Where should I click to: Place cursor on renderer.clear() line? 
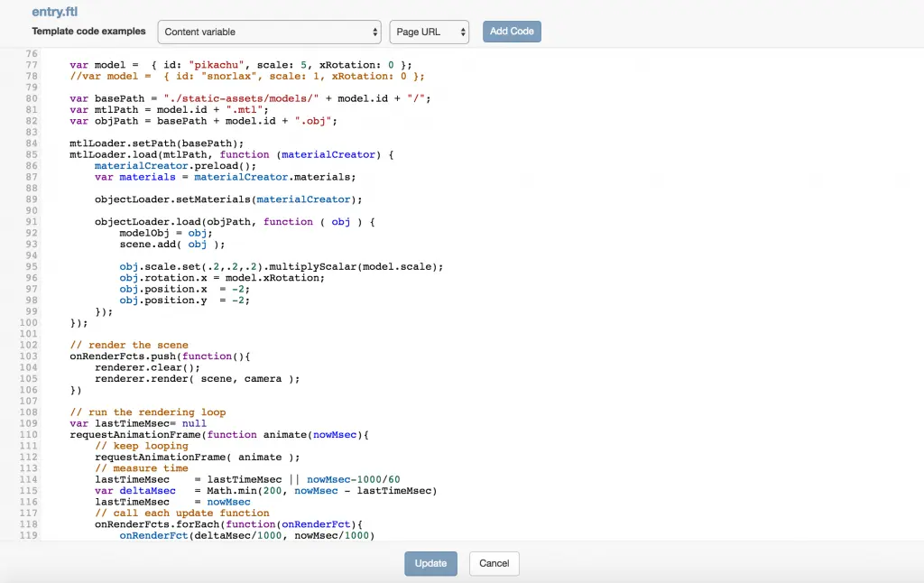146,367
